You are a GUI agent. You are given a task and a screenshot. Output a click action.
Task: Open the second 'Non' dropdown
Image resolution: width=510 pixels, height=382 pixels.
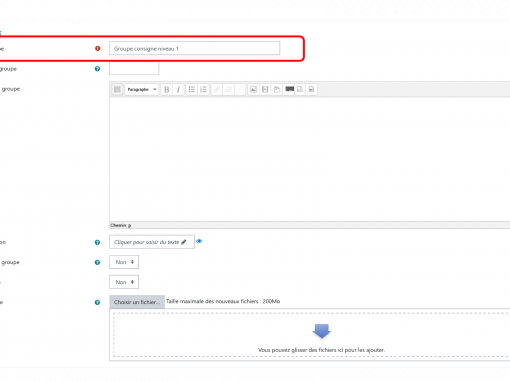(x=124, y=282)
